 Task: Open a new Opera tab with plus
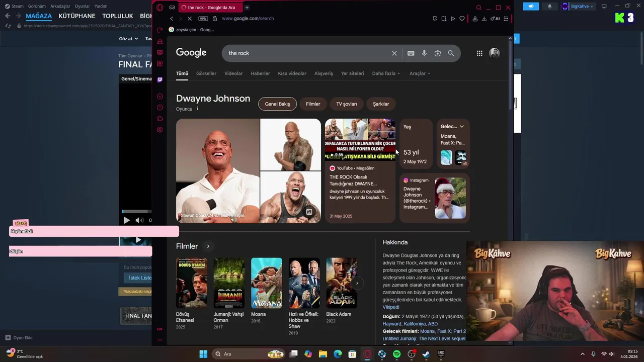[x=247, y=8]
